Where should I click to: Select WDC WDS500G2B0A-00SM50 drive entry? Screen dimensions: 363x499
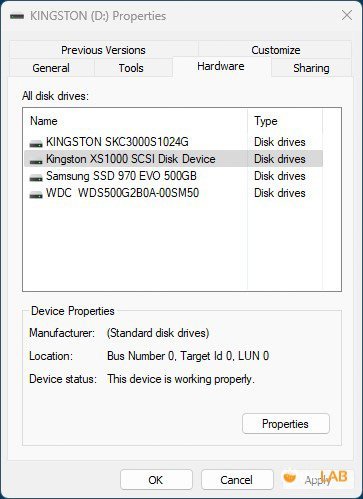tap(173, 193)
